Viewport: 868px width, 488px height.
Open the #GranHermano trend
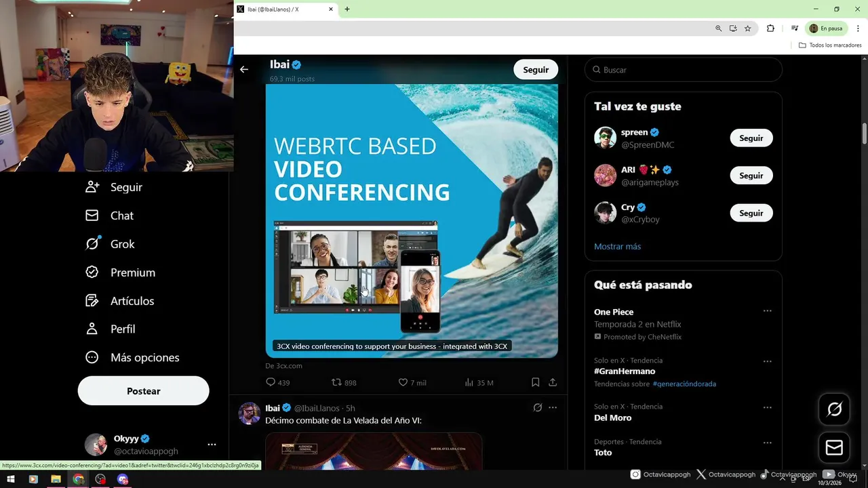coord(625,371)
